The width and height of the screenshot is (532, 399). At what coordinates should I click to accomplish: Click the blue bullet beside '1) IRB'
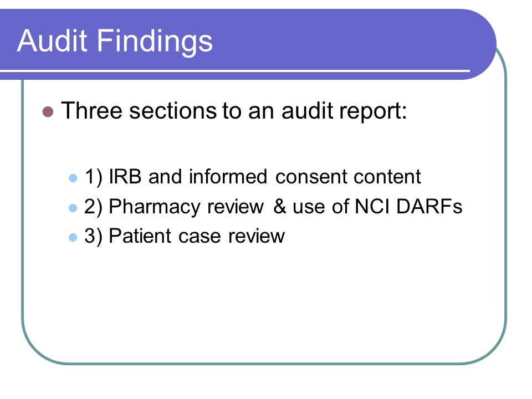coord(73,178)
